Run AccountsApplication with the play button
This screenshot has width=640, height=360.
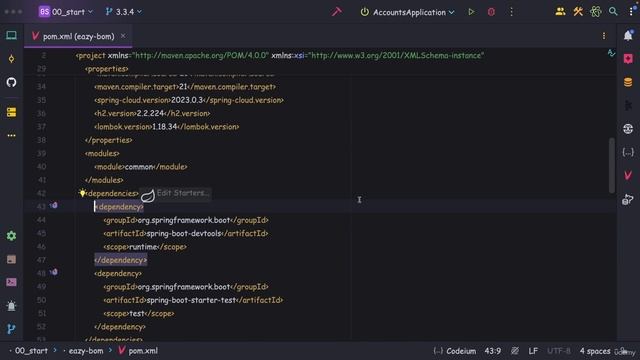[x=471, y=12]
